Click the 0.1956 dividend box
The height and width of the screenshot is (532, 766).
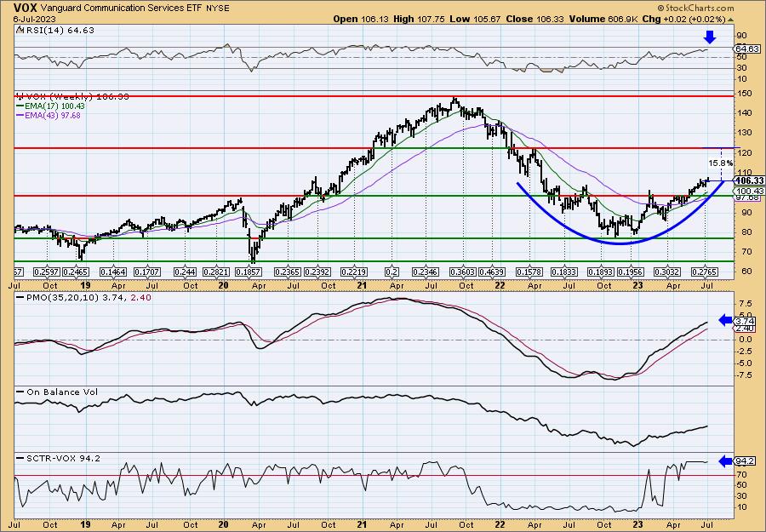[x=631, y=272]
